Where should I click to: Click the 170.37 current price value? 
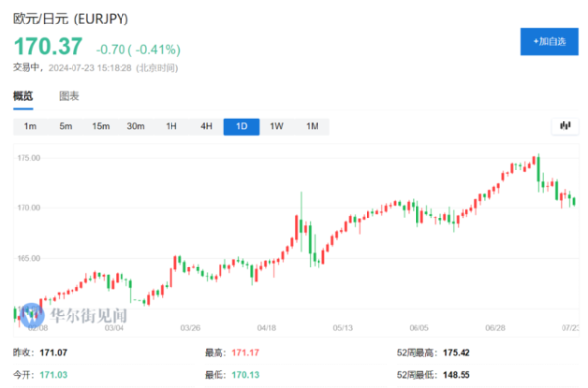pos(48,46)
